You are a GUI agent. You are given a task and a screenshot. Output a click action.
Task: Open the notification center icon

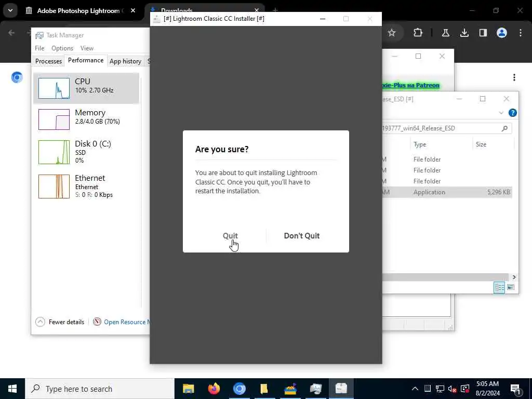click(x=515, y=389)
